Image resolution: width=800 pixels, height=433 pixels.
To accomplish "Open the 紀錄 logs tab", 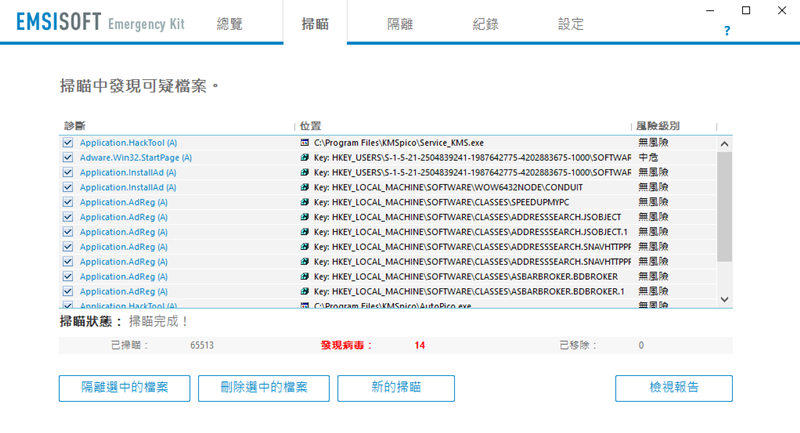I will (485, 24).
